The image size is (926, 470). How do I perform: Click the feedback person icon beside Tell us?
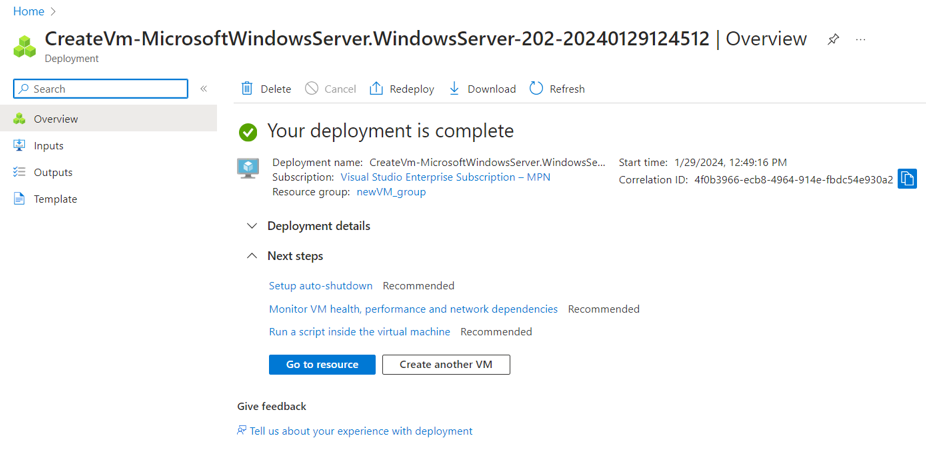click(x=242, y=430)
